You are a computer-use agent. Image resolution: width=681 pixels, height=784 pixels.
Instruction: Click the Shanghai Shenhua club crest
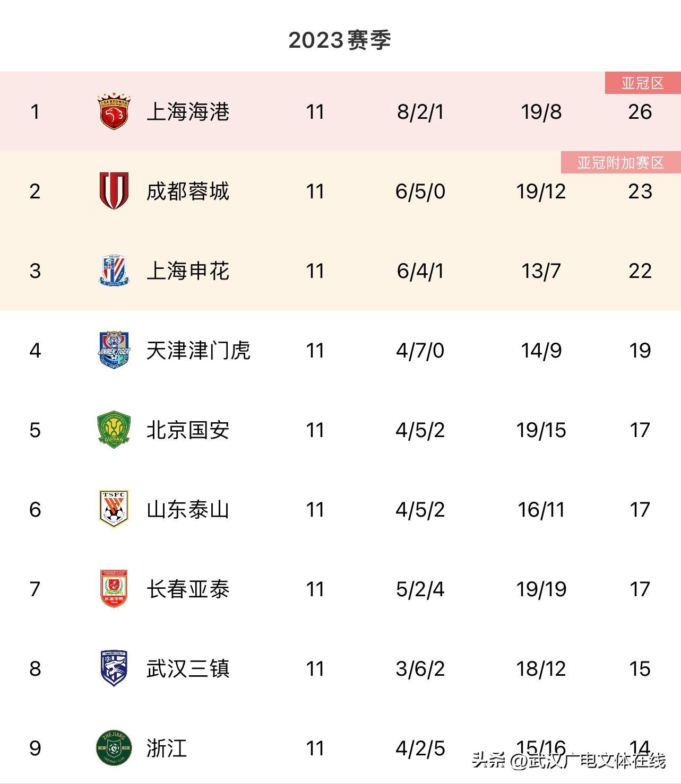click(114, 271)
